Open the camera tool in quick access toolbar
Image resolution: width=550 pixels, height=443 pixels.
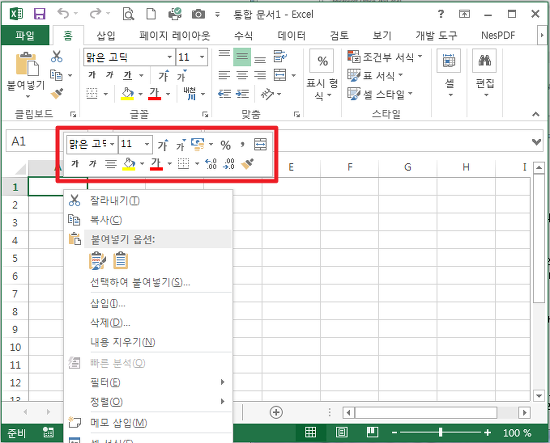click(198, 14)
